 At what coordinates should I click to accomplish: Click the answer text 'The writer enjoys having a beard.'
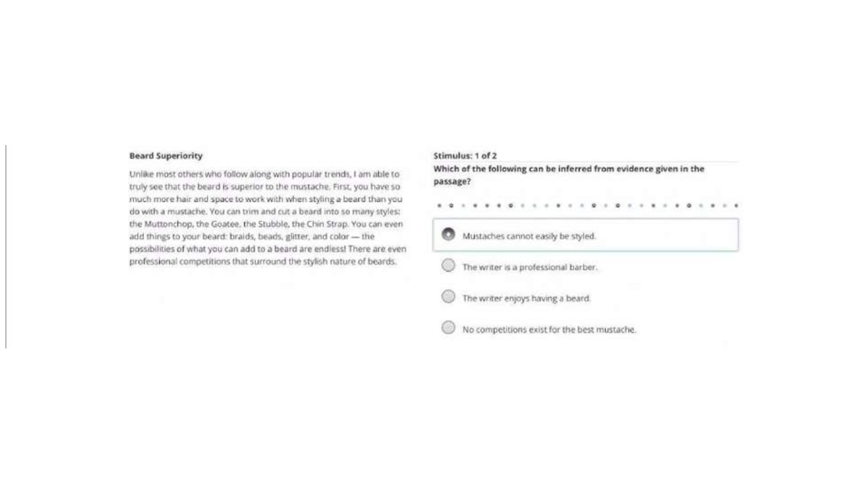click(526, 298)
